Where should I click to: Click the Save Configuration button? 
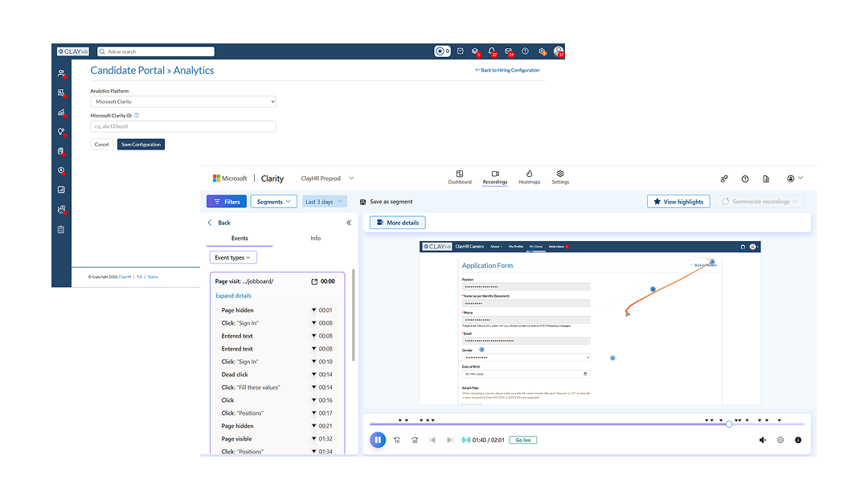(x=141, y=145)
